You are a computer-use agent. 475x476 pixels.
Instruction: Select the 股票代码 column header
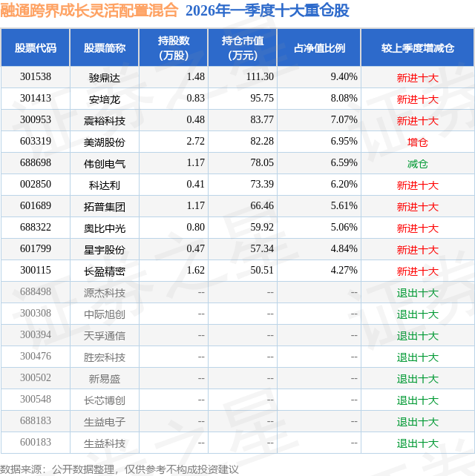point(36,47)
